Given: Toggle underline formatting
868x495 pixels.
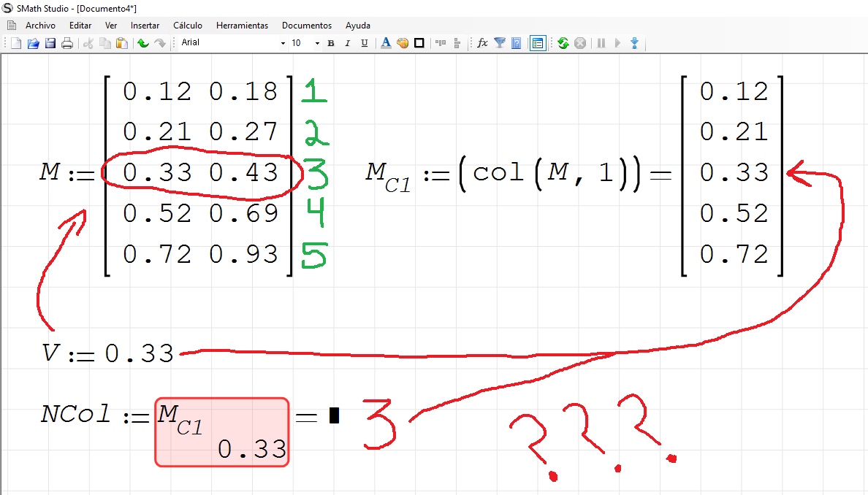Looking at the screenshot, I should [364, 44].
